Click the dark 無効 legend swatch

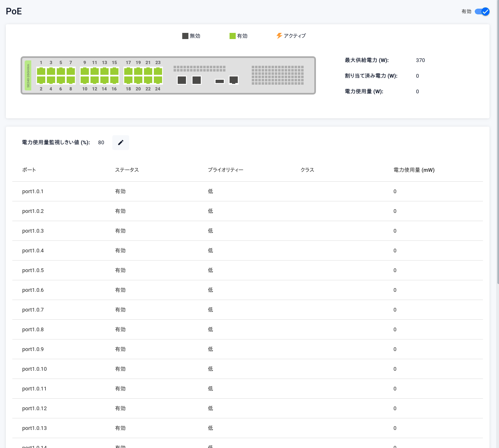(185, 36)
